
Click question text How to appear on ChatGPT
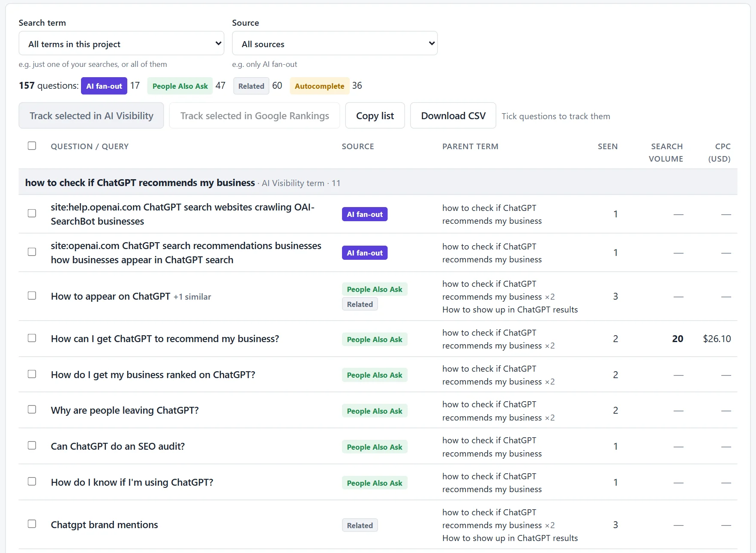pyautogui.click(x=111, y=296)
